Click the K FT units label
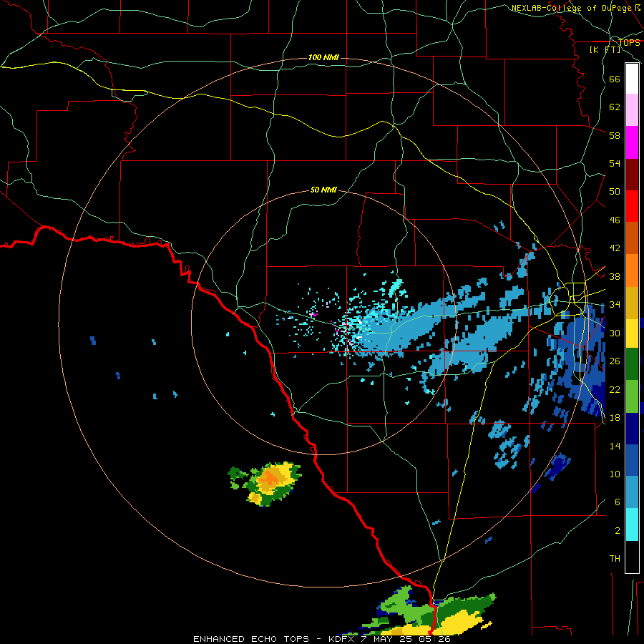Image resolution: width=644 pixels, height=644 pixels. tap(605, 49)
